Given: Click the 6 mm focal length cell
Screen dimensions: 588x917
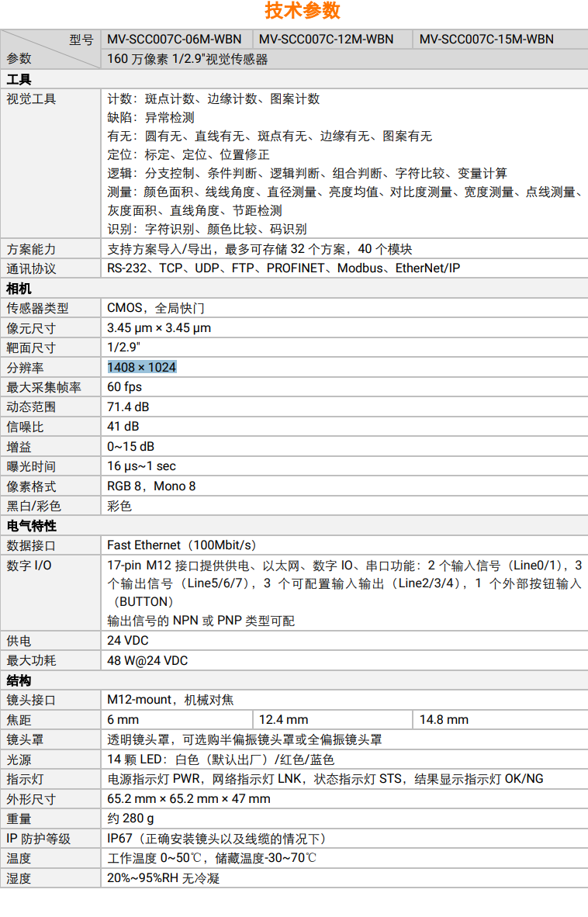Looking at the screenshot, I should (x=123, y=720).
